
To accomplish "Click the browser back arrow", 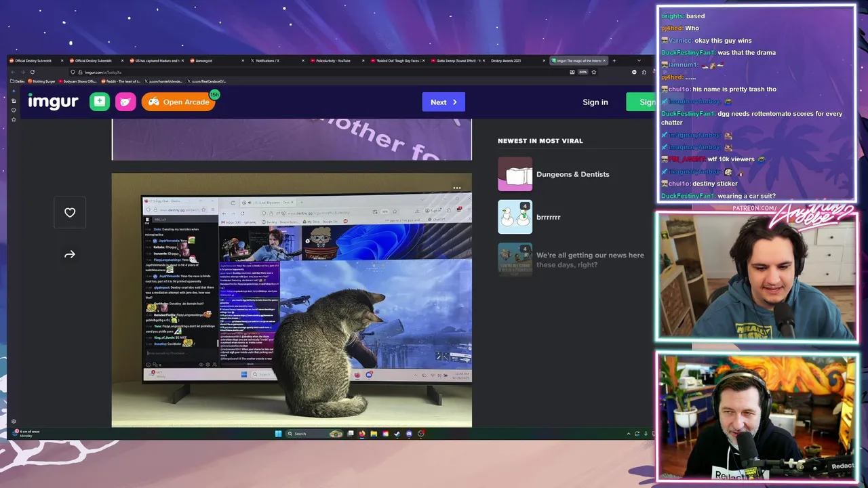I will pos(13,72).
